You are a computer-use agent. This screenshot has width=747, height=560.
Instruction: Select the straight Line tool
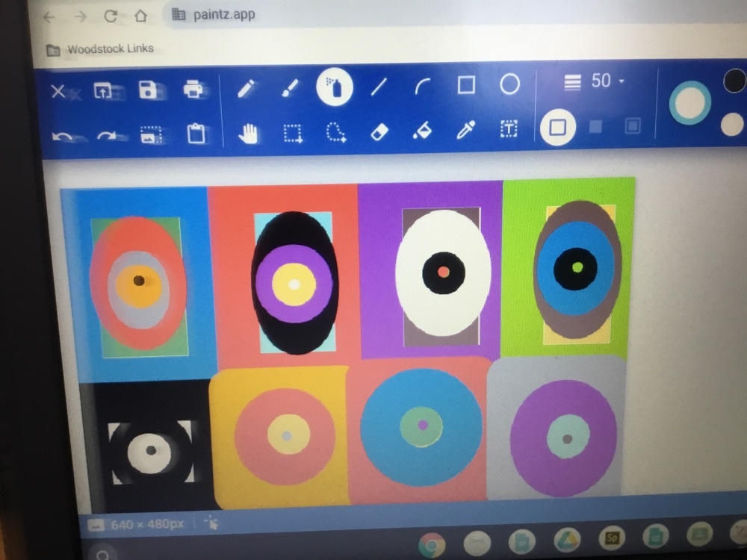(379, 87)
